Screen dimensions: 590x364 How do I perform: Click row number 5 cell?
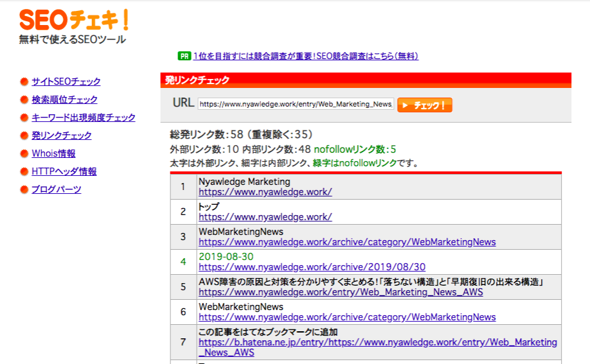pyautogui.click(x=183, y=287)
